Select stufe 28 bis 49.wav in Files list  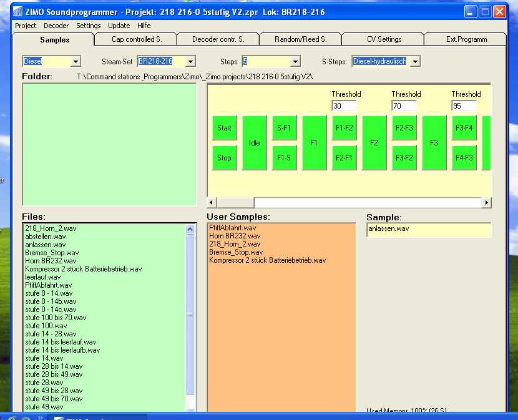click(54, 374)
